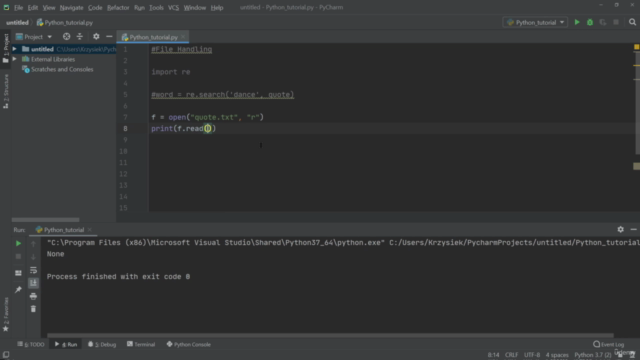Click Run console horizontal scrollbar
The height and width of the screenshot is (360, 640).
330,336
